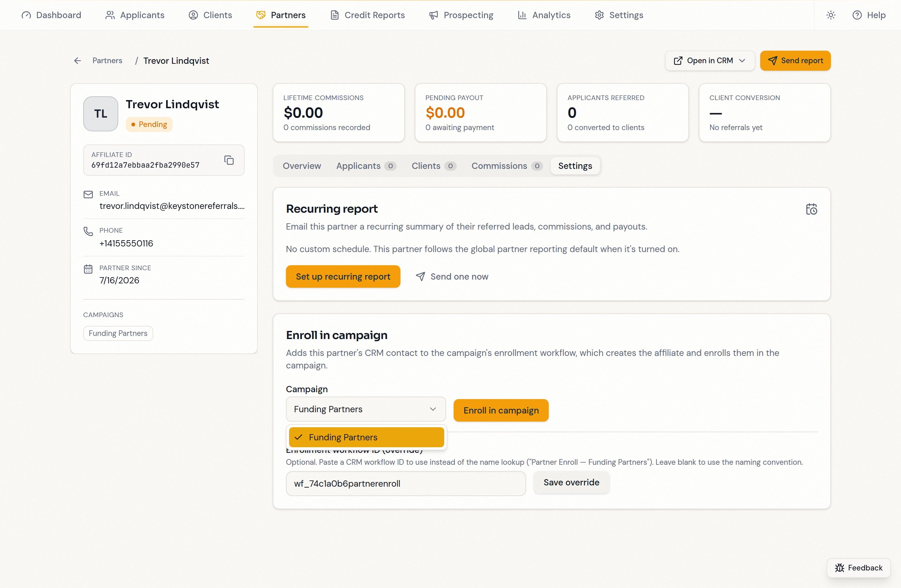Viewport: 901px width, 588px height.
Task: Focus the enrollment workflow ID input field
Action: [405, 483]
